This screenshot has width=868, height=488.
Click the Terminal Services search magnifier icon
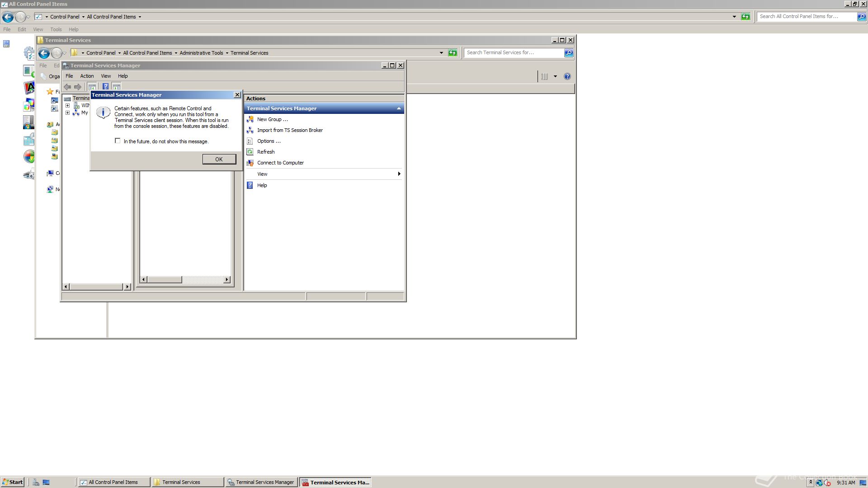pos(569,53)
